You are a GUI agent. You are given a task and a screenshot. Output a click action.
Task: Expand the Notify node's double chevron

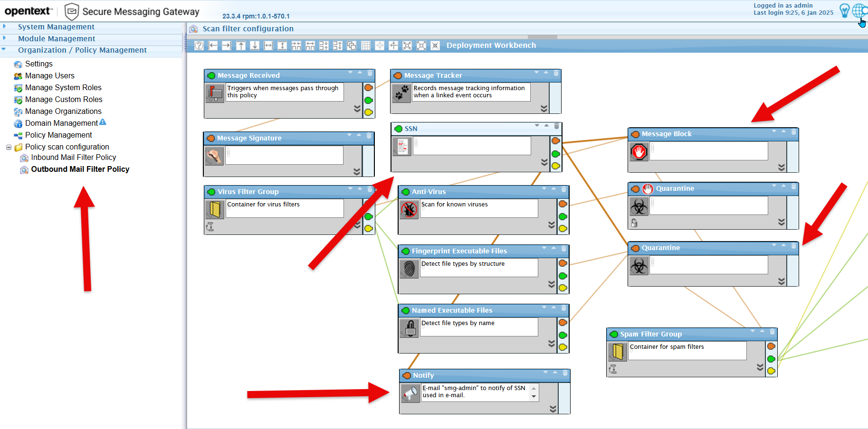(553, 409)
